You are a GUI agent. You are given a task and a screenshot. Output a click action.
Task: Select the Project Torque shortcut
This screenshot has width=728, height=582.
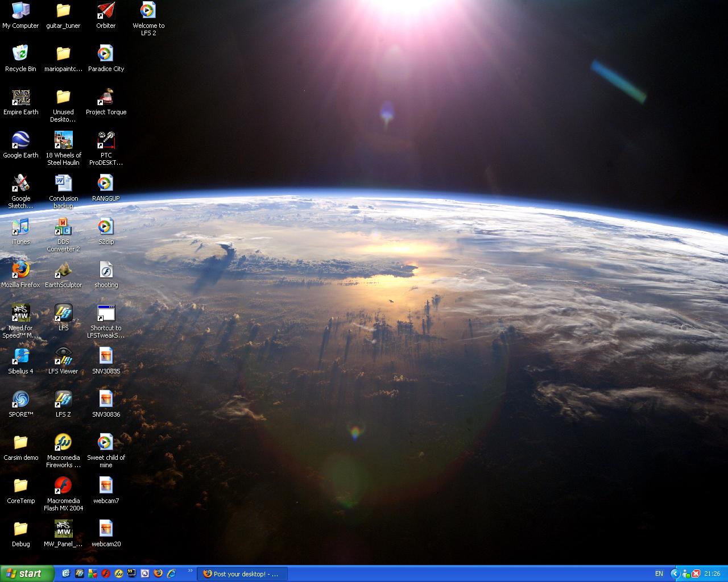106,102
